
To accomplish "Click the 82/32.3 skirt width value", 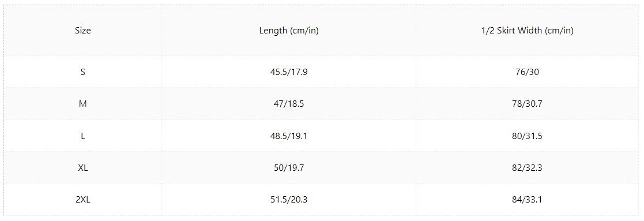I will pos(527,167).
